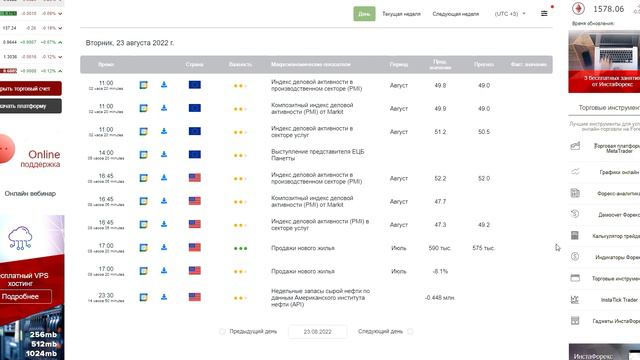Viewport: 640px width, 360px height.
Task: Download the 16:45 US composite PMI event
Action: pyautogui.click(x=164, y=201)
